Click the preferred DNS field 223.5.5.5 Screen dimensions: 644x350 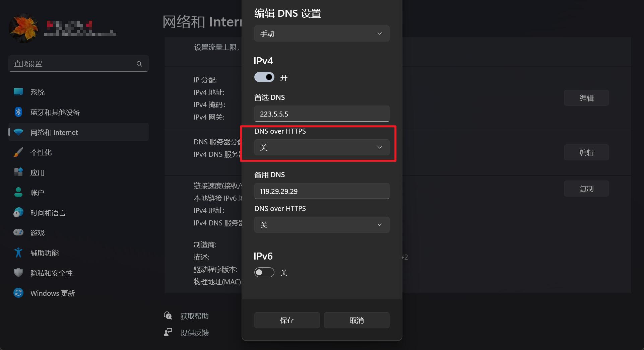coord(322,114)
